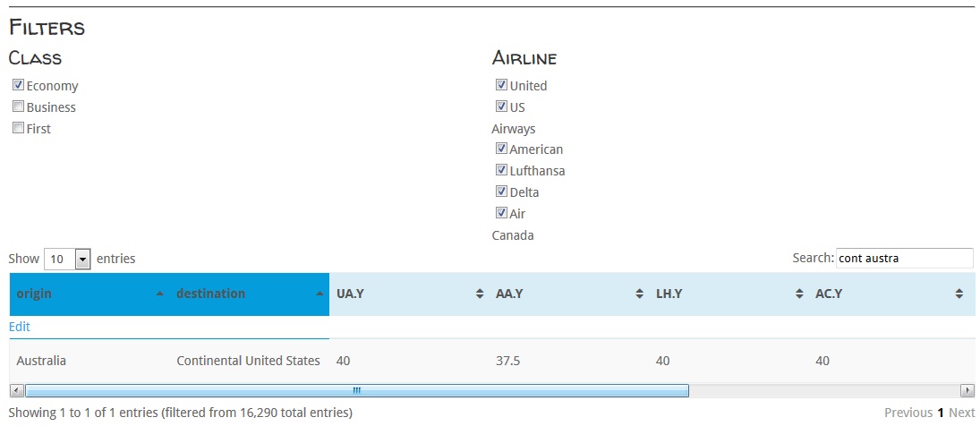This screenshot has width=980, height=426.
Task: Click the horizontal scrollbar left arrow
Action: (15, 390)
